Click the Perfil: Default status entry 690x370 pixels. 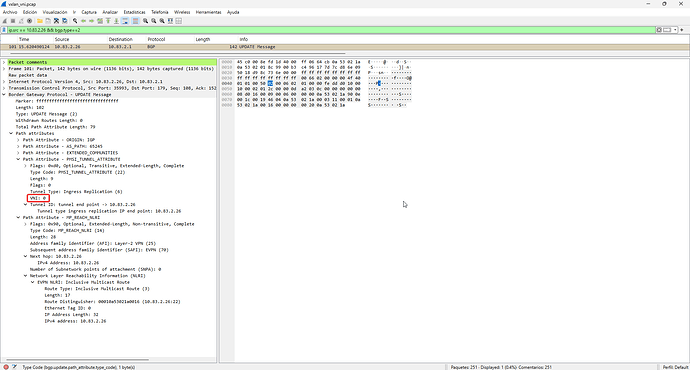click(675, 367)
